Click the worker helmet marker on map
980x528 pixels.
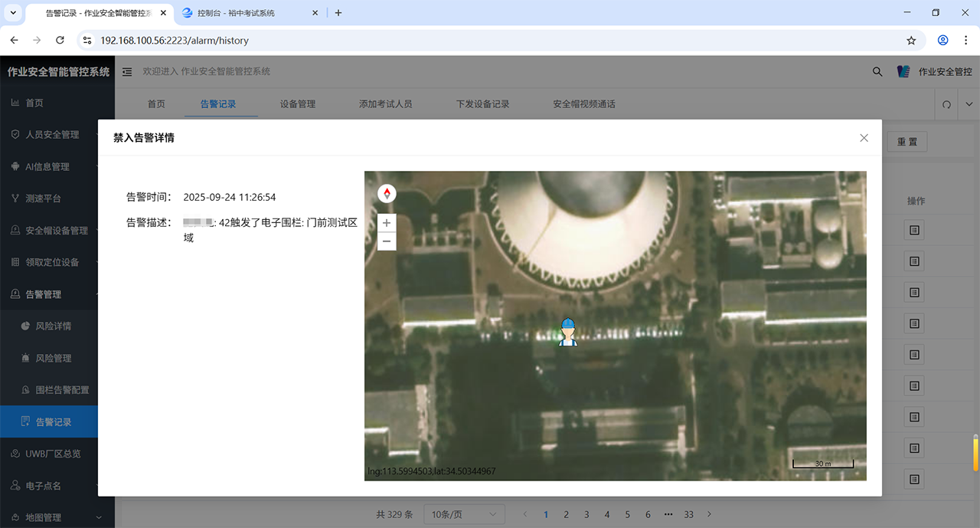tap(567, 332)
